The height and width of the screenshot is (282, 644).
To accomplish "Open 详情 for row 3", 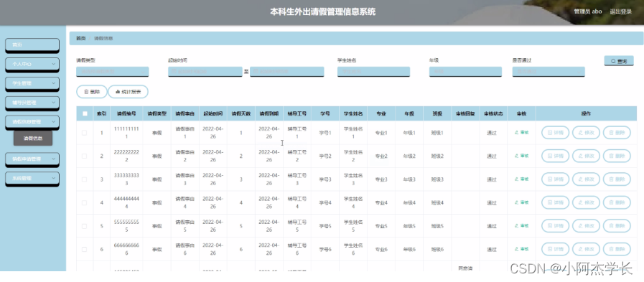I will click(x=555, y=179).
